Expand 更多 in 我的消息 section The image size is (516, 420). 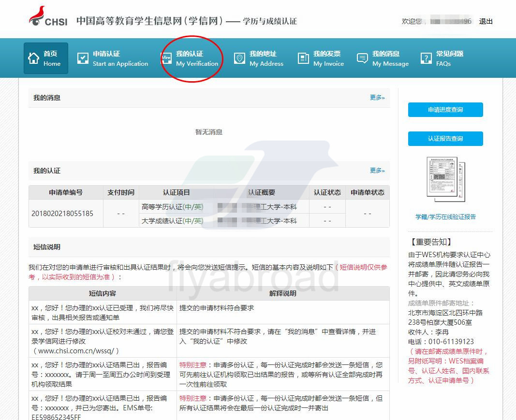(377, 98)
